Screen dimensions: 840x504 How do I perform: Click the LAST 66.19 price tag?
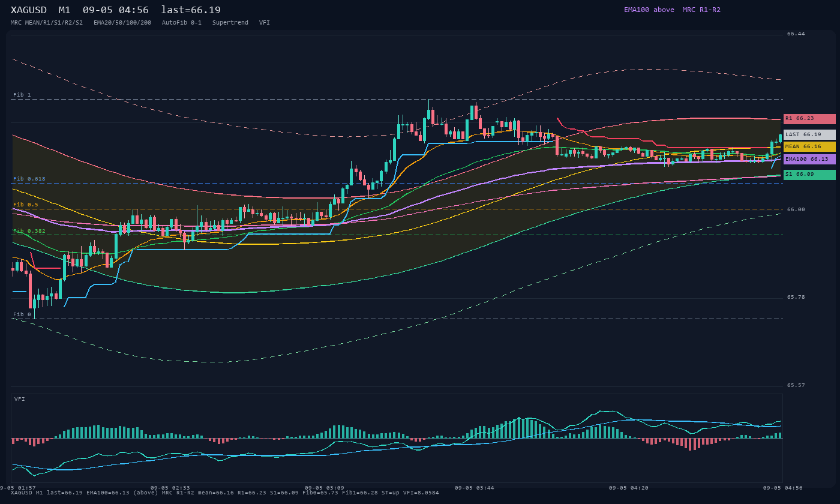coord(809,135)
